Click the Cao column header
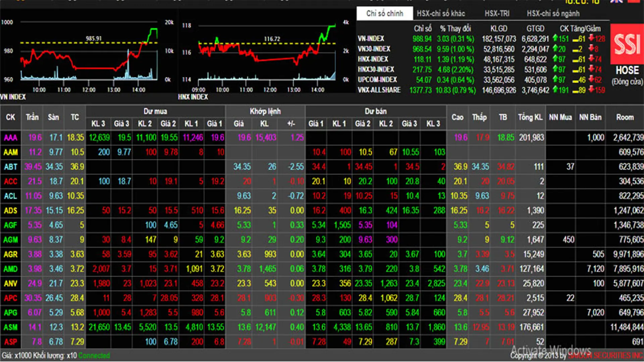The image size is (644, 362). pyautogui.click(x=458, y=117)
